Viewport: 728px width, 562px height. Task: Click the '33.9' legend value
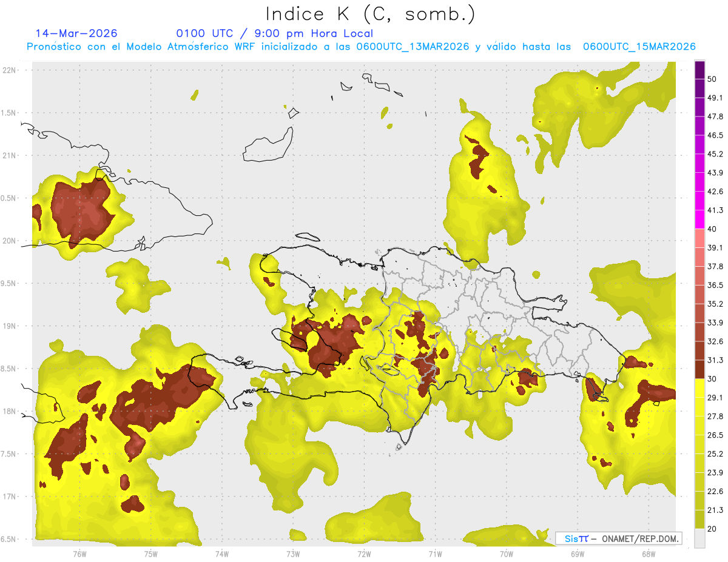point(715,323)
